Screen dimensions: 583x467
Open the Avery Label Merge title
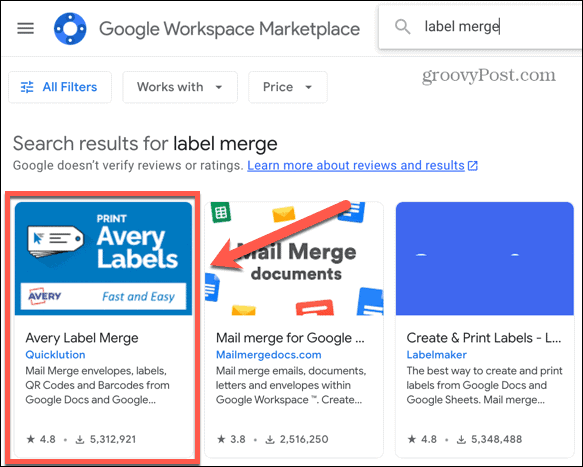coord(82,338)
